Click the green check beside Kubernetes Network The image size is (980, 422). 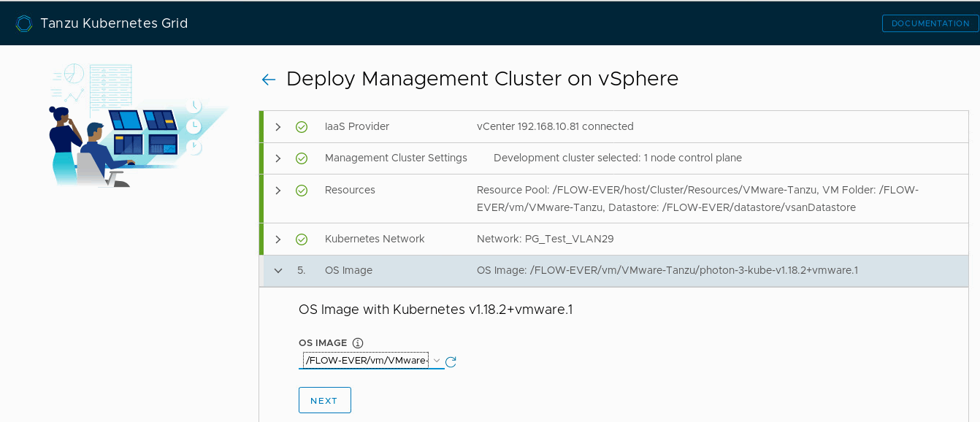[x=302, y=239]
